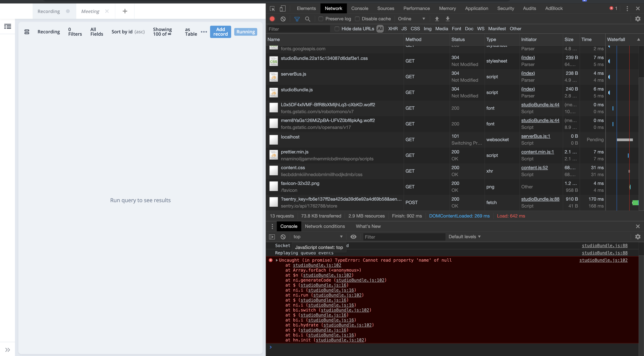644x356 pixels.
Task: Toggle the device toolbar icon
Action: 283,8
